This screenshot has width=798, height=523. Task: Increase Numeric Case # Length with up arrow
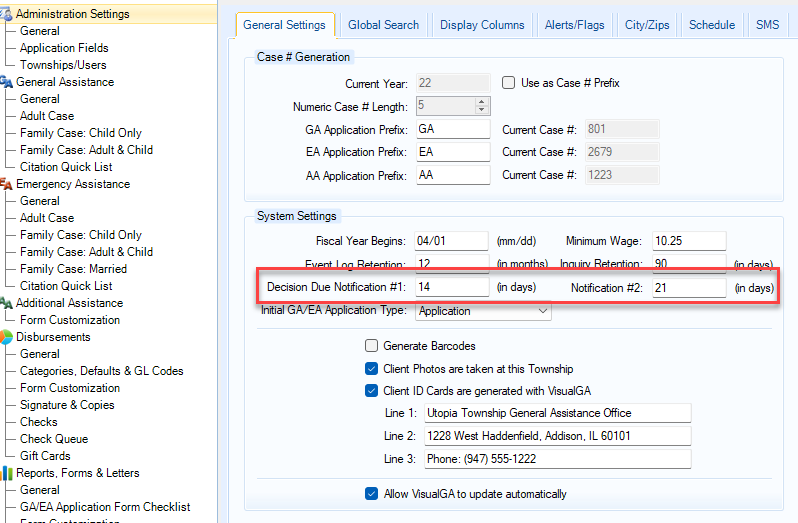click(481, 102)
